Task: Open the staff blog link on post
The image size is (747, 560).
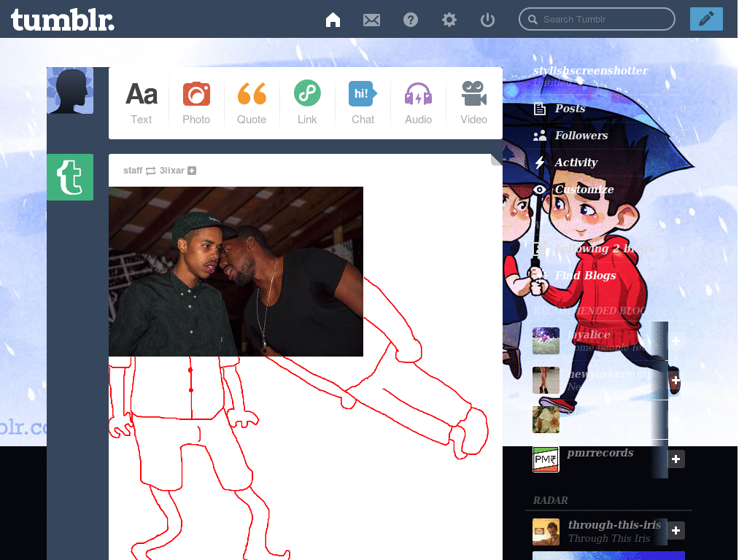Action: coord(133,171)
